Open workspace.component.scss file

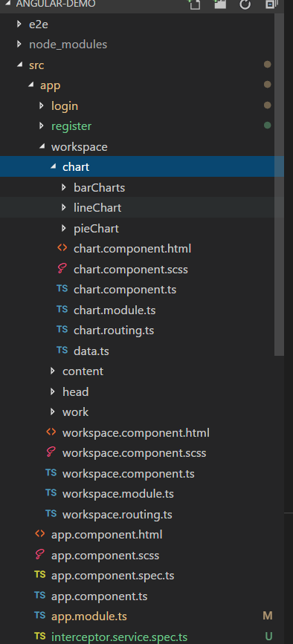[x=135, y=453]
